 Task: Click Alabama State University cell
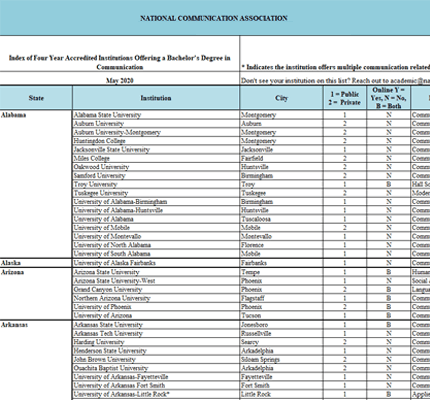point(156,115)
